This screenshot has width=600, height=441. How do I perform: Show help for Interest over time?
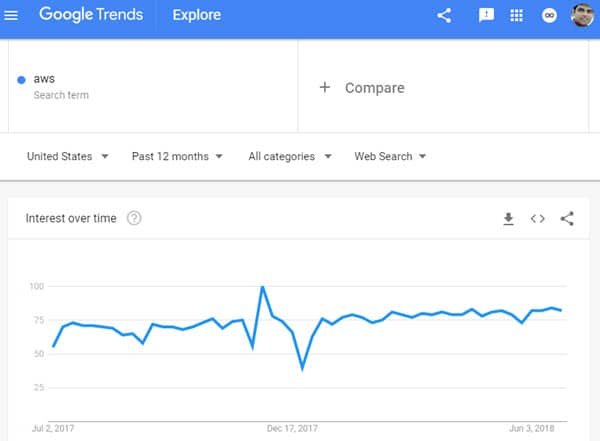(134, 218)
